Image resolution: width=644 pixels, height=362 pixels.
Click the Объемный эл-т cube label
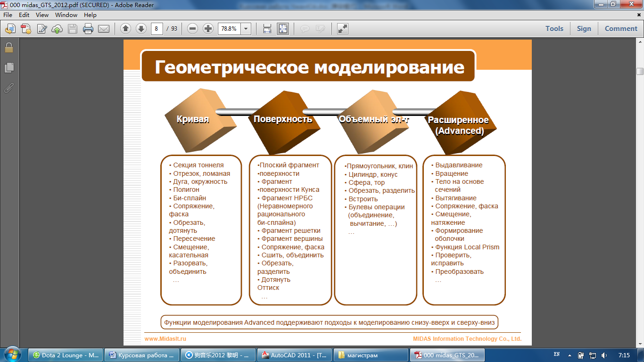pos(373,119)
